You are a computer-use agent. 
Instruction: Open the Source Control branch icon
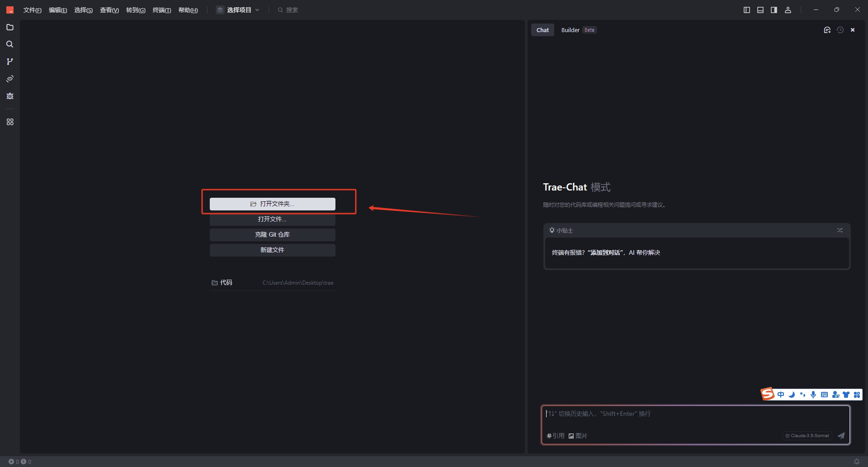click(x=10, y=62)
